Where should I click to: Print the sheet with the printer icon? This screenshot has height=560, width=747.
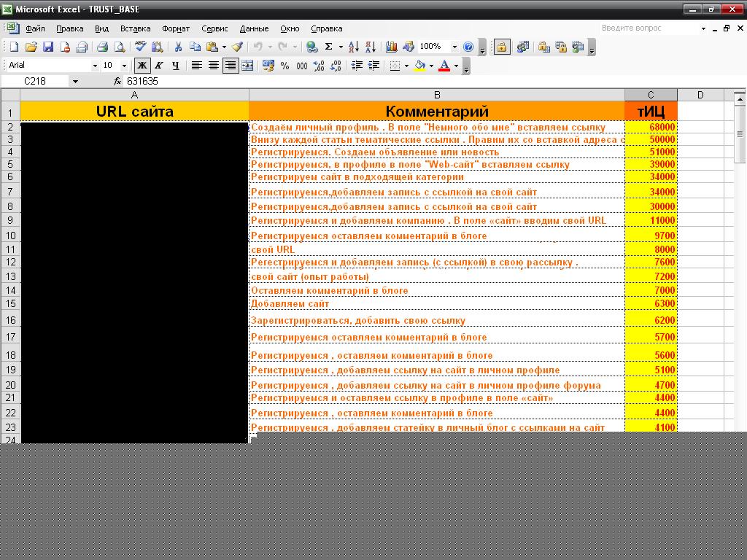tap(102, 47)
